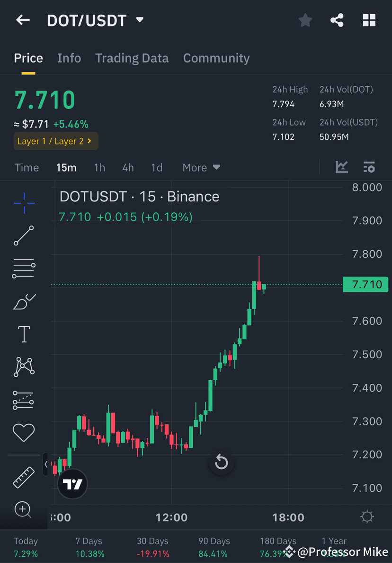Open the DOT/USDT pair selector dropdown
Viewport: 392px width, 563px height.
(x=139, y=20)
